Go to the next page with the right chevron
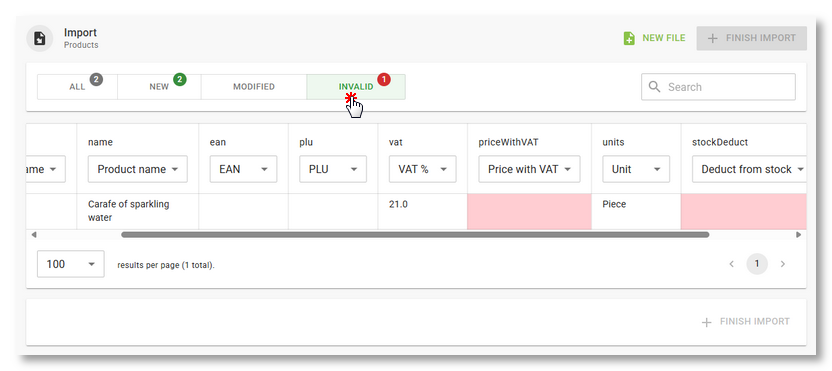This screenshot has width=832, height=371. (x=782, y=264)
